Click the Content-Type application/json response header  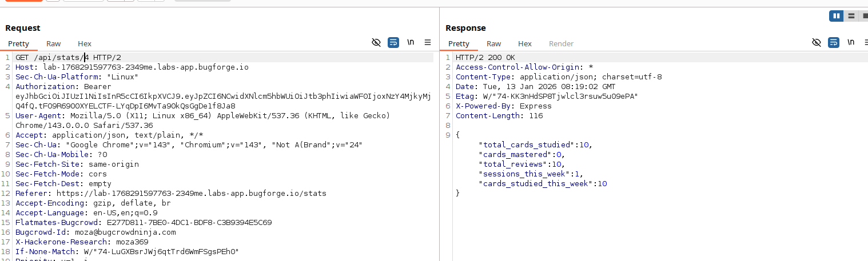pyautogui.click(x=559, y=77)
